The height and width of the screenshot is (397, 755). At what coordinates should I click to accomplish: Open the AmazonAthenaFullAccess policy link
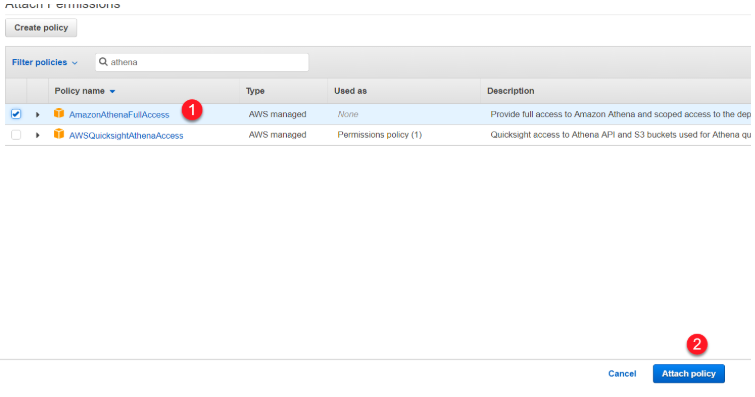click(x=119, y=115)
